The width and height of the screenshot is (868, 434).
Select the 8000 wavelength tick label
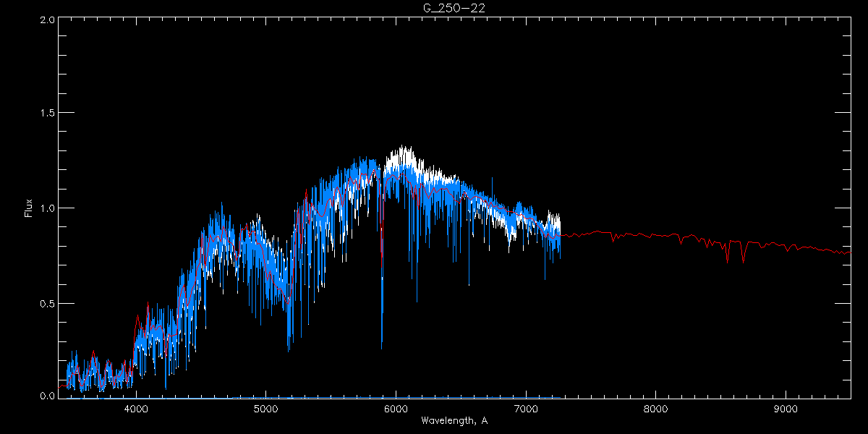click(655, 409)
